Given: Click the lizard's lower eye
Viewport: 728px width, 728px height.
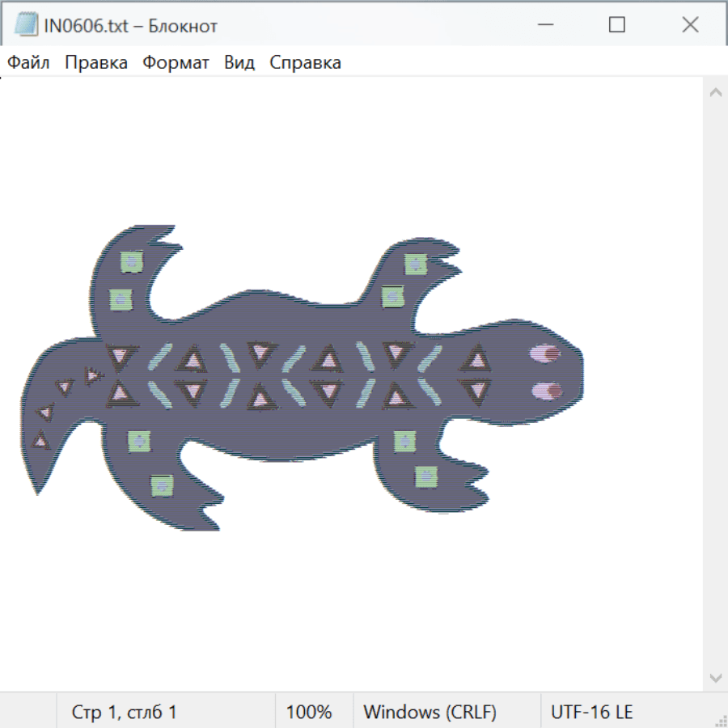Looking at the screenshot, I should (x=547, y=392).
